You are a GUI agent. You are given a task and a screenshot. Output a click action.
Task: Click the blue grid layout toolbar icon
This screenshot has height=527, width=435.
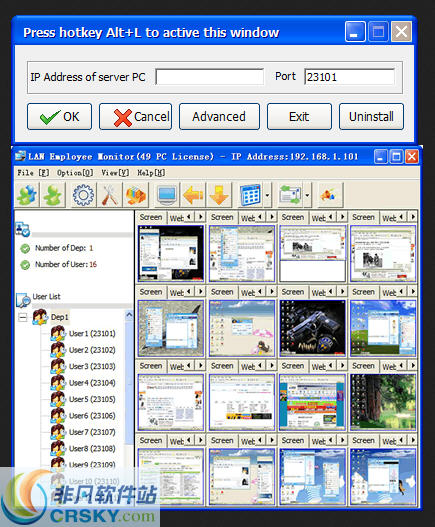click(x=250, y=195)
